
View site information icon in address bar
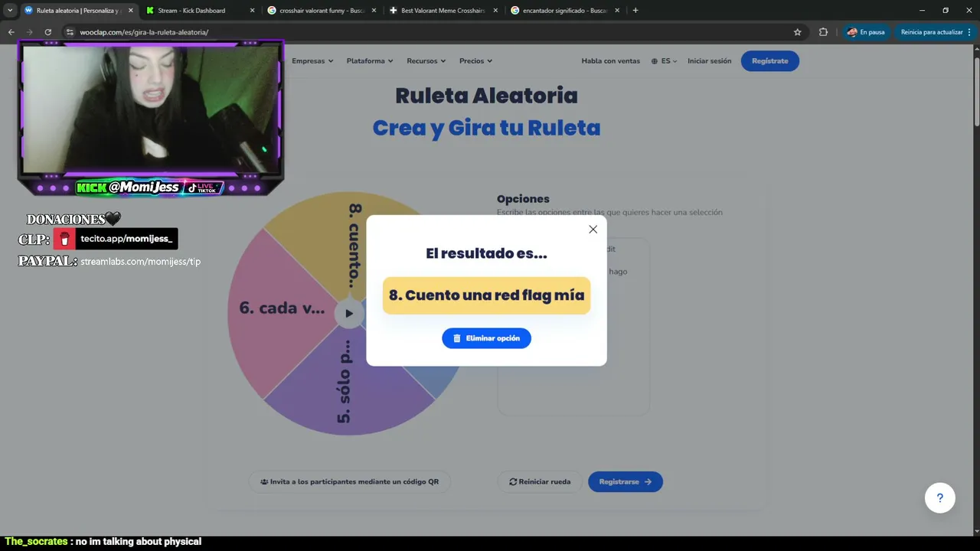(70, 32)
